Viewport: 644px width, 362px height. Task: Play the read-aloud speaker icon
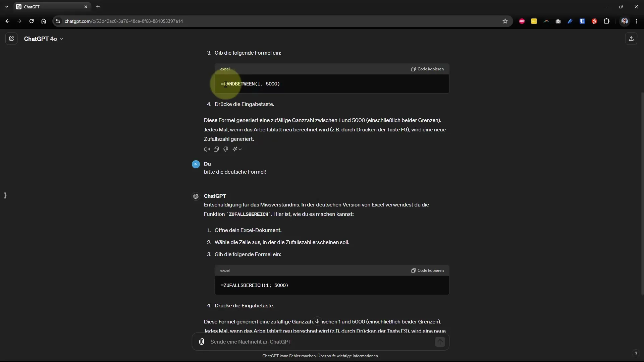[x=207, y=149]
